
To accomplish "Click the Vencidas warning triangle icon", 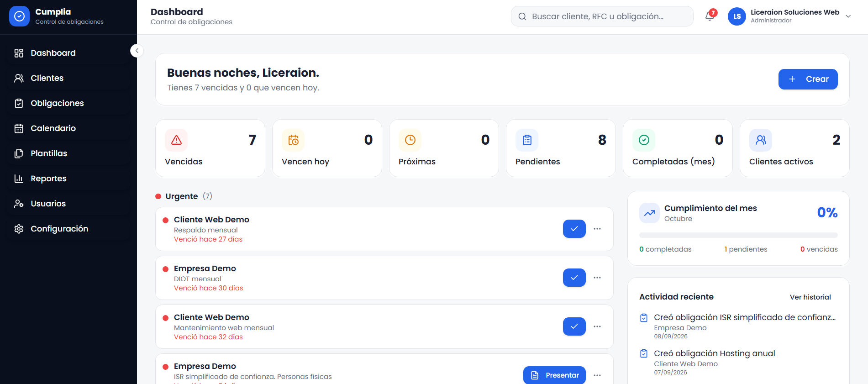I will click(176, 140).
